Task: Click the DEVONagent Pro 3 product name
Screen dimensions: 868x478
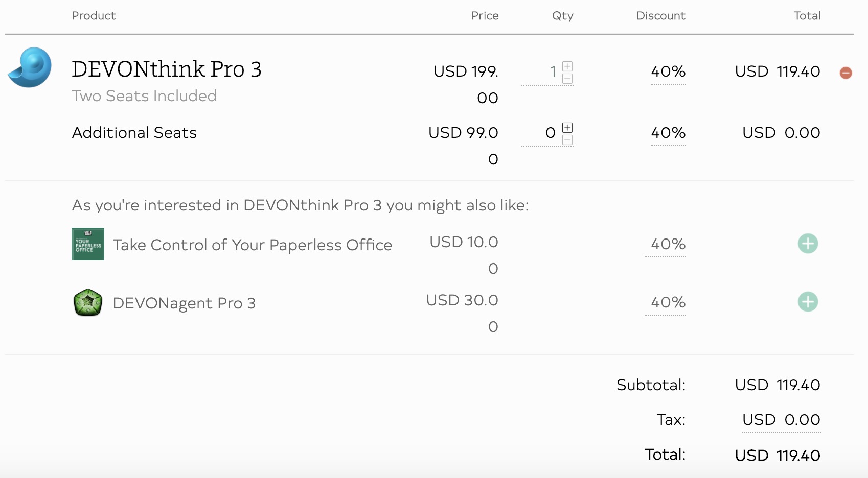Action: click(x=184, y=303)
